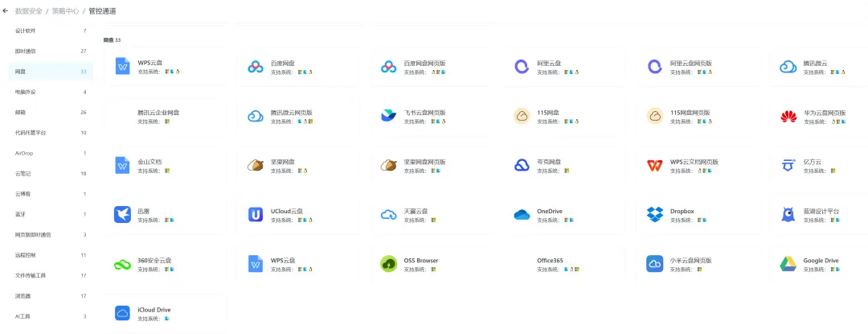Open the 浏览器 category

(51, 296)
